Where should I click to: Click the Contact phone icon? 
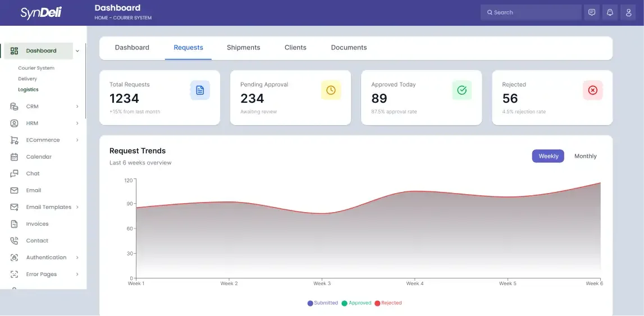[x=15, y=241]
